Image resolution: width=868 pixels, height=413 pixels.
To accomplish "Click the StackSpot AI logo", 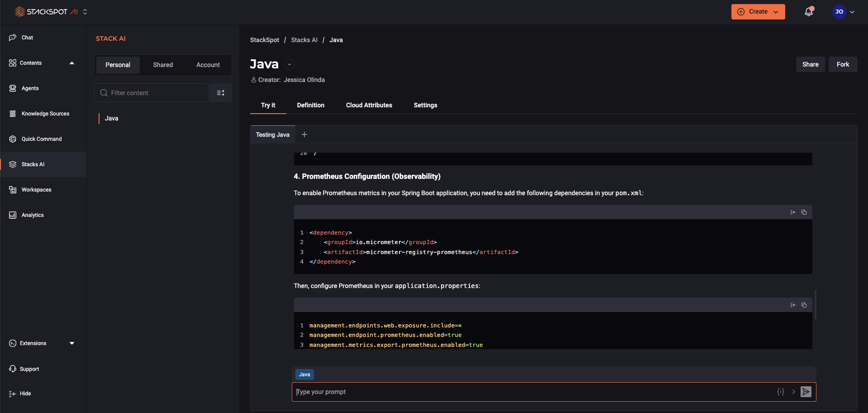I will click(46, 12).
